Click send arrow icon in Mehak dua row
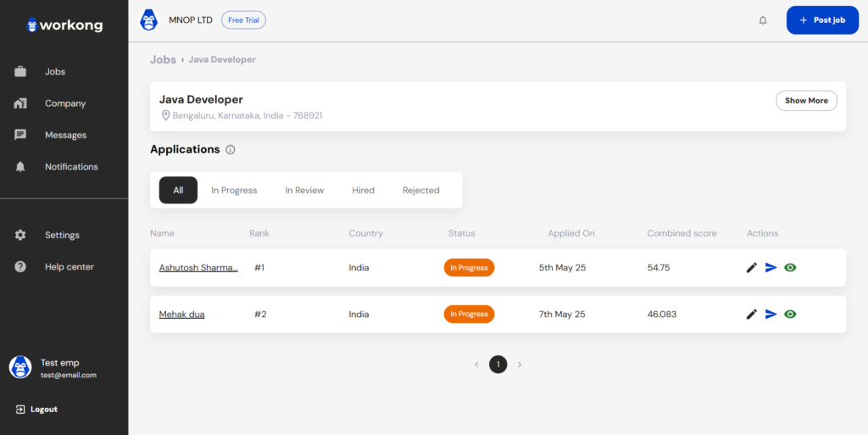The image size is (868, 435). [771, 315]
